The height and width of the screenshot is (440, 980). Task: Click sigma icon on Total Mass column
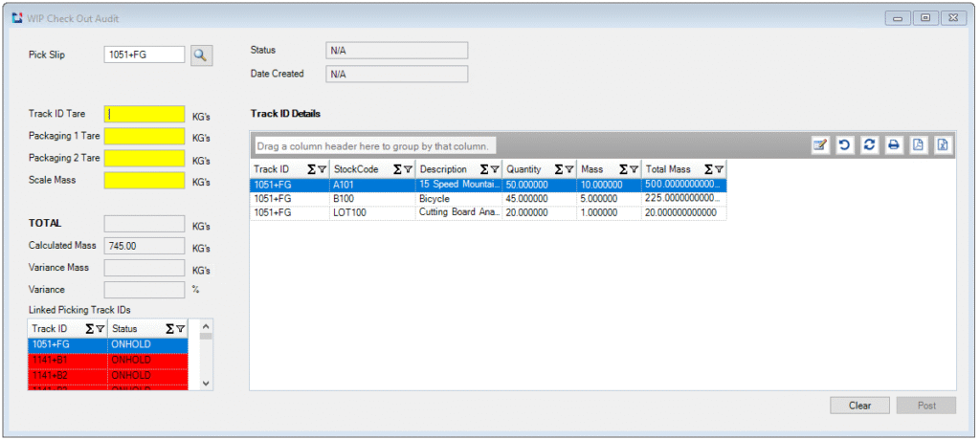[x=708, y=169]
